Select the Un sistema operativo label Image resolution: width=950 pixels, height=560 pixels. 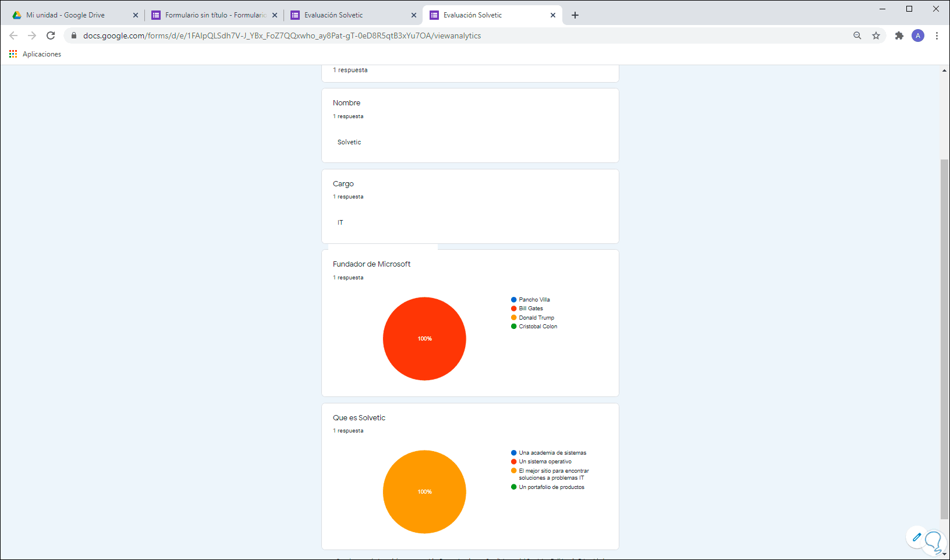click(x=545, y=462)
